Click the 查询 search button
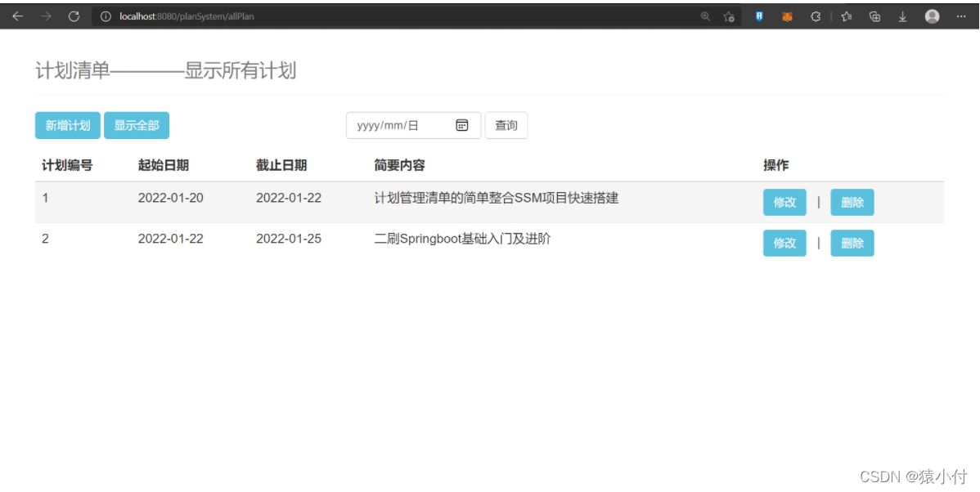Image resolution: width=980 pixels, height=492 pixels. (506, 126)
